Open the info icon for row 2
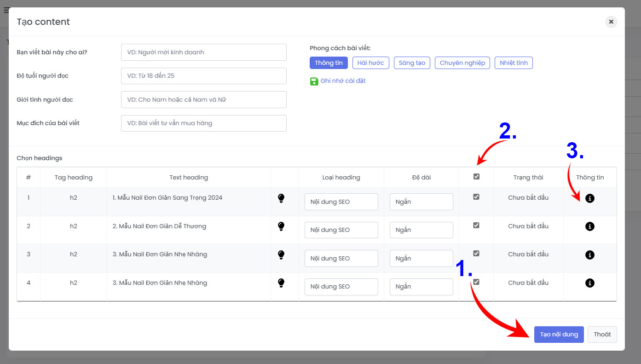Screen dimensions: 641x364 click(x=590, y=226)
